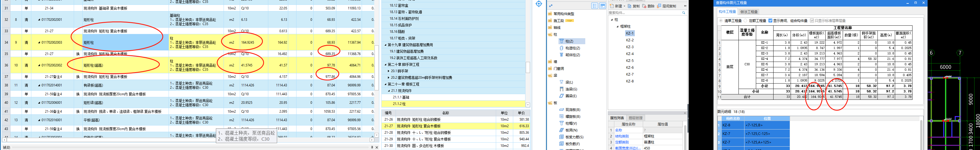Select quota row 21-26 矩形柱 组合钢模板
This screenshot has width=980, height=150.
[x=456, y=119]
